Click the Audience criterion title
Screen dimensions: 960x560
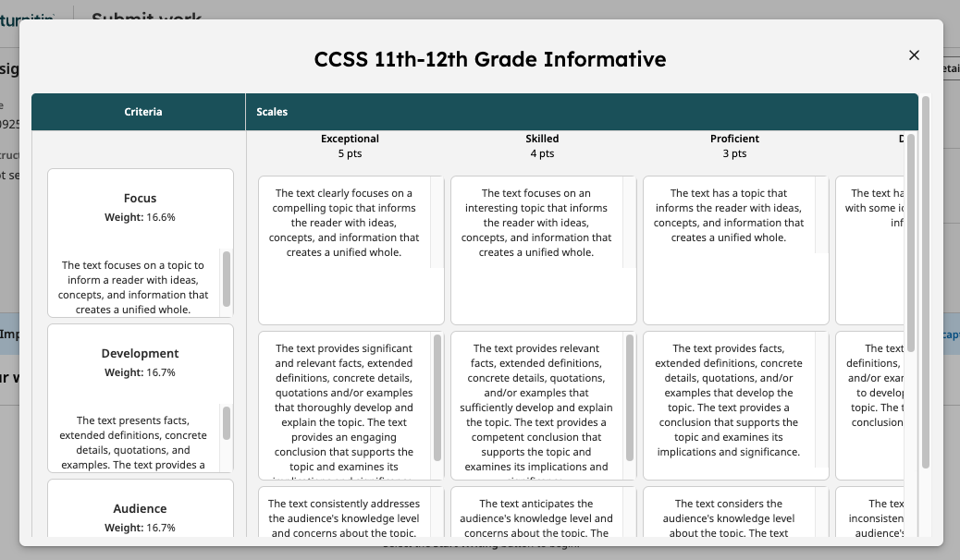[141, 509]
